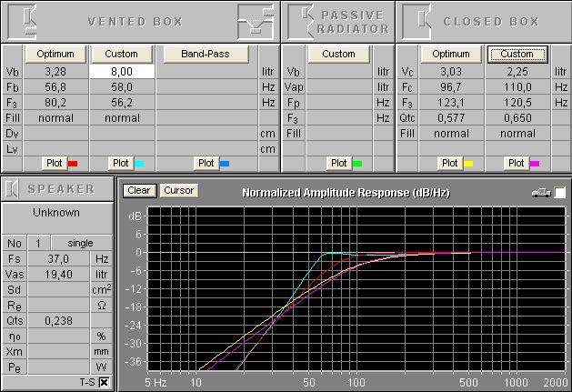Click the speaker count No field 1
Image resolution: width=572 pixels, height=392 pixels.
pyautogui.click(x=38, y=243)
